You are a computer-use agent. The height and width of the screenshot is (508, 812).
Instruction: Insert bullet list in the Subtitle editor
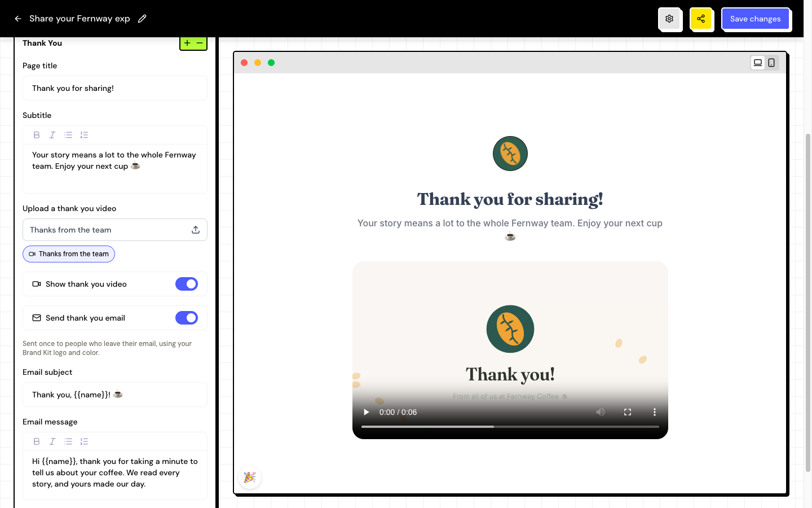68,135
